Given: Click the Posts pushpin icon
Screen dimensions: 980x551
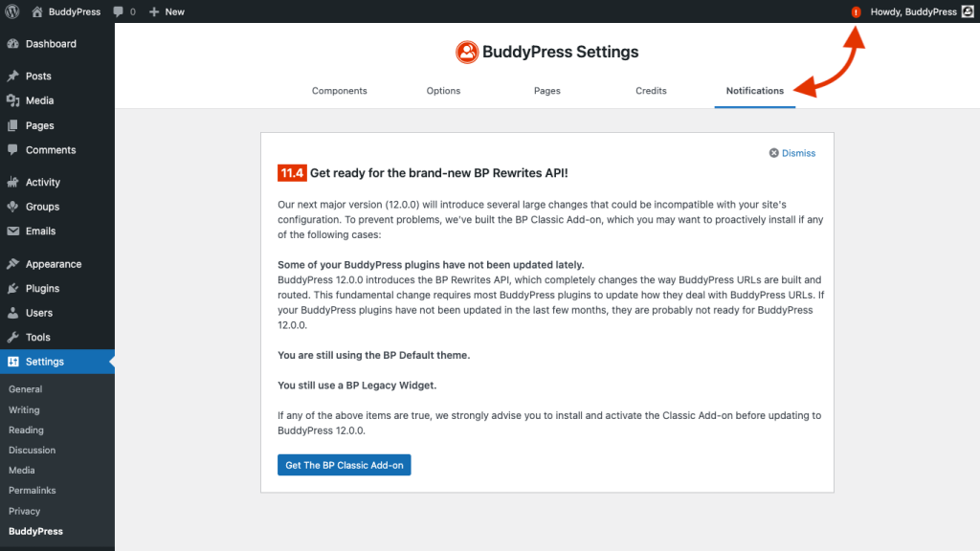Looking at the screenshot, I should click(x=13, y=76).
